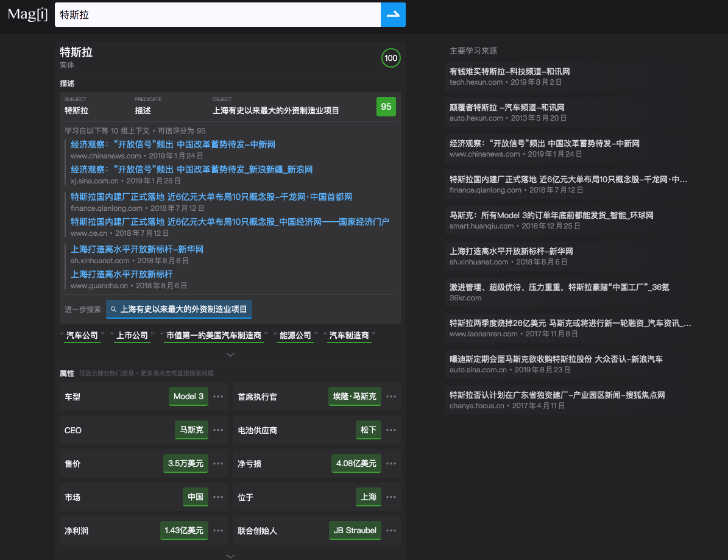The width and height of the screenshot is (728, 560).
Task: Open more options for 首席执行官 row
Action: pyautogui.click(x=391, y=397)
